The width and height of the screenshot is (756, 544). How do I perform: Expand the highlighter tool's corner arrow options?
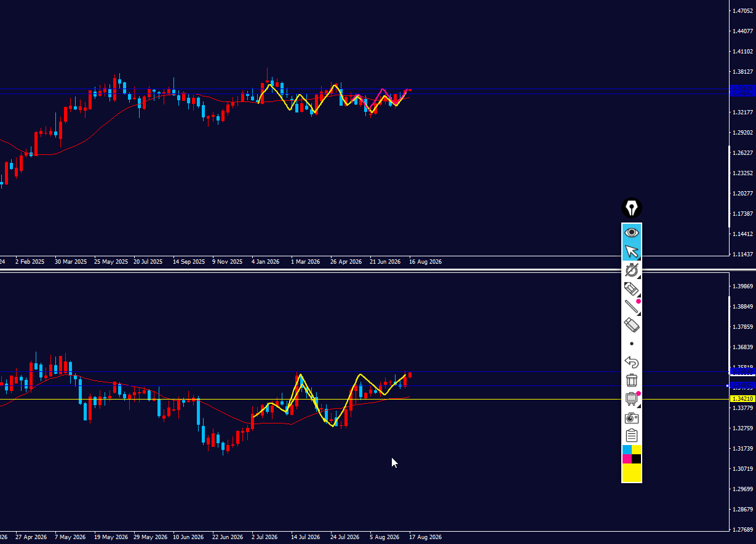(x=639, y=295)
